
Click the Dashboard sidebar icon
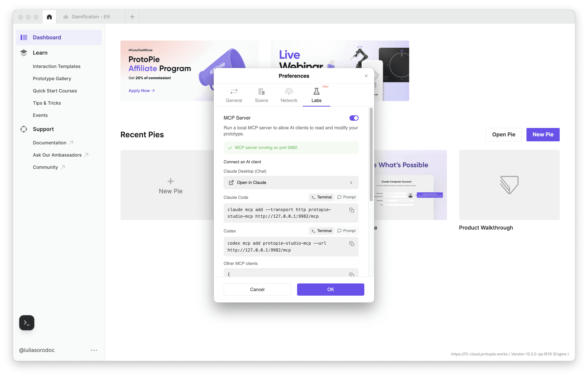click(x=24, y=37)
